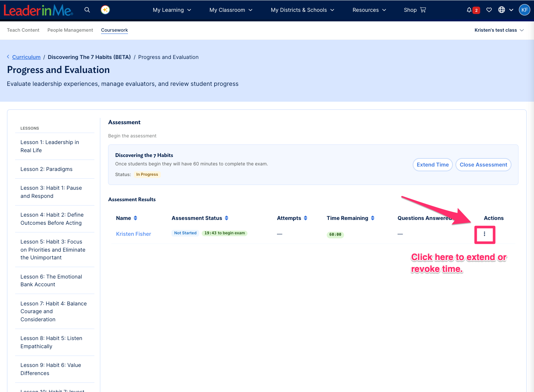Open Kristen Fisher's student link

[x=133, y=234]
